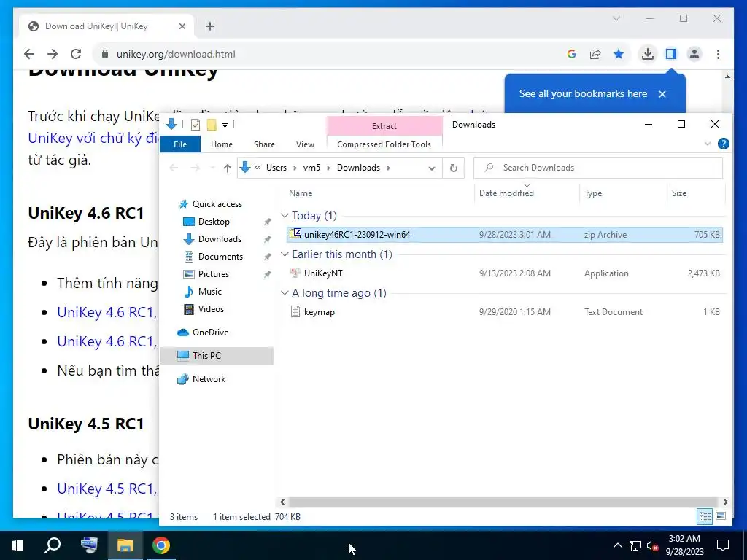
Task: Open Customize Quick Access Toolbar dropdown
Action: [225, 125]
